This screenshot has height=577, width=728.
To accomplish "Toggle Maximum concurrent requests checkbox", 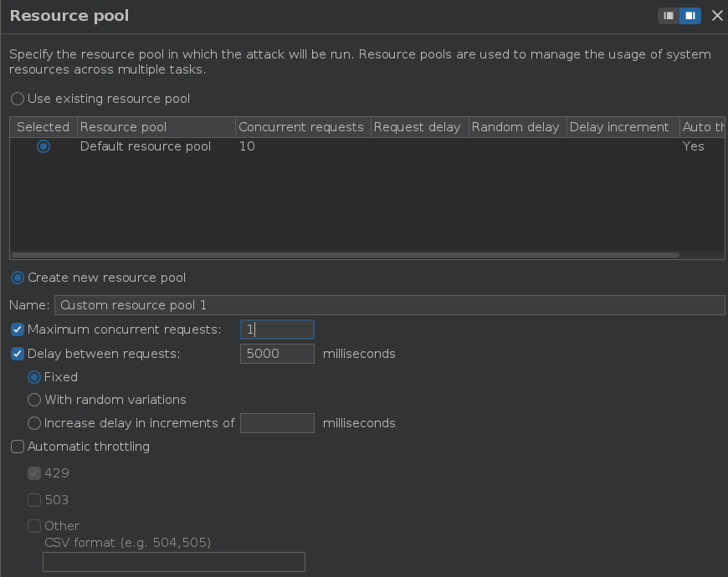I will [x=18, y=329].
